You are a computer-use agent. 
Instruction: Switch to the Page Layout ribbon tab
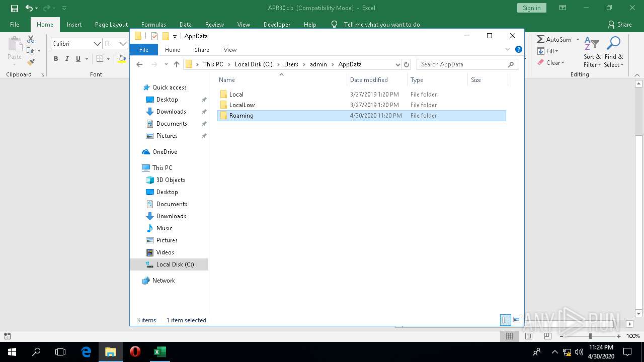pos(111,24)
